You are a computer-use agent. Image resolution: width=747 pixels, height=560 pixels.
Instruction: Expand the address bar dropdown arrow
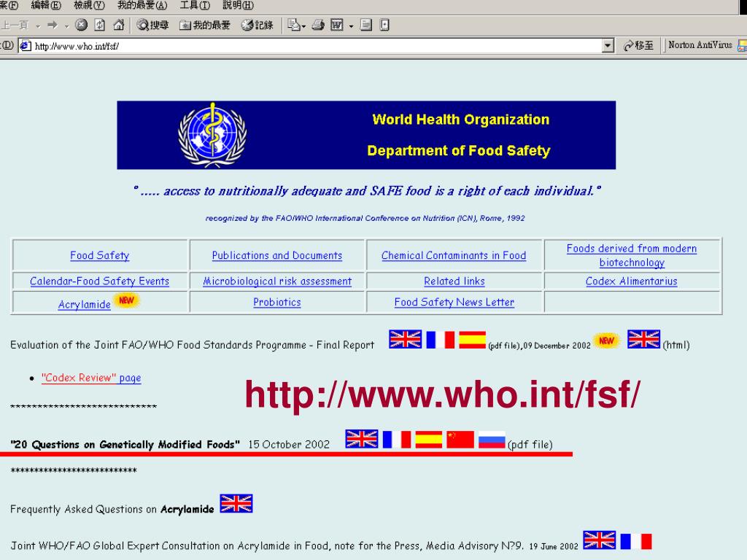pos(608,46)
